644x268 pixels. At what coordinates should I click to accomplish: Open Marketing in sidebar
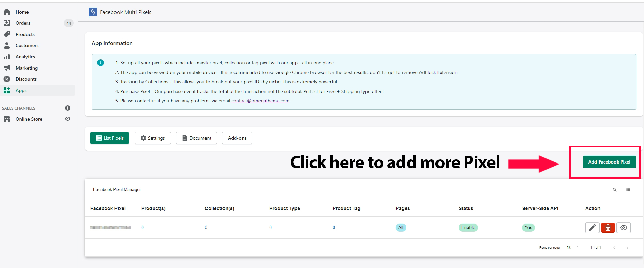pyautogui.click(x=26, y=68)
